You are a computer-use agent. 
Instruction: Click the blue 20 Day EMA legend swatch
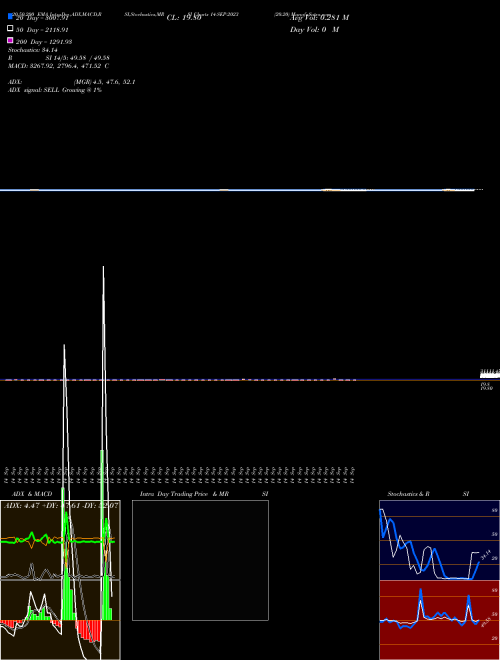[10, 17]
